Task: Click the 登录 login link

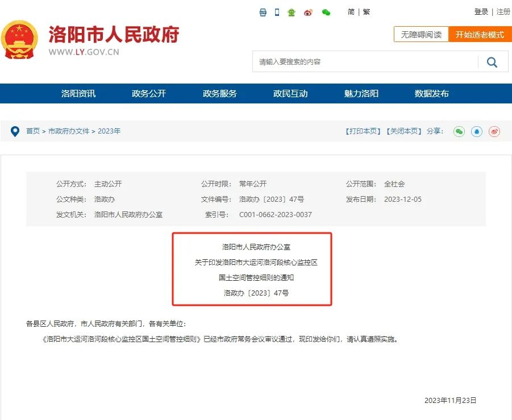Action: pyautogui.click(x=481, y=12)
